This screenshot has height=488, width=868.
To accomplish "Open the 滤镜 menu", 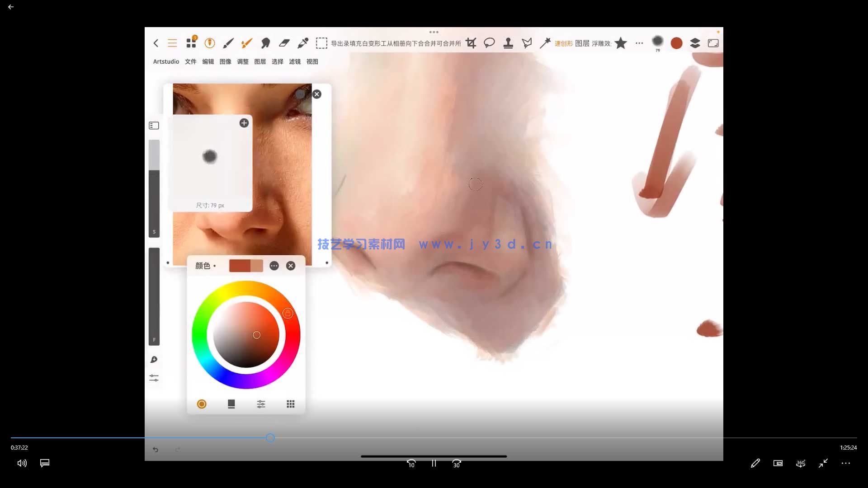I will [x=295, y=61].
